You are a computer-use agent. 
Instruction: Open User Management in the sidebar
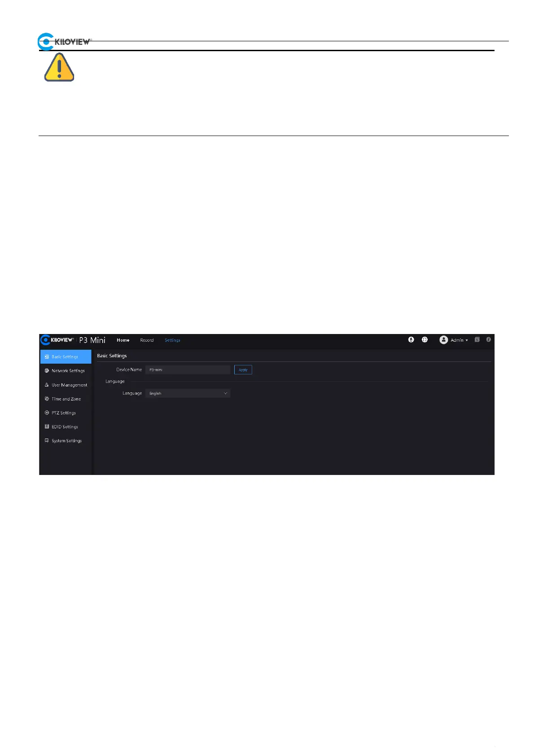pyautogui.click(x=66, y=385)
